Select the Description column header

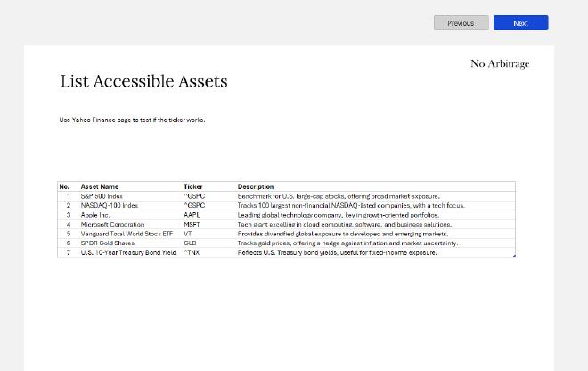256,186
